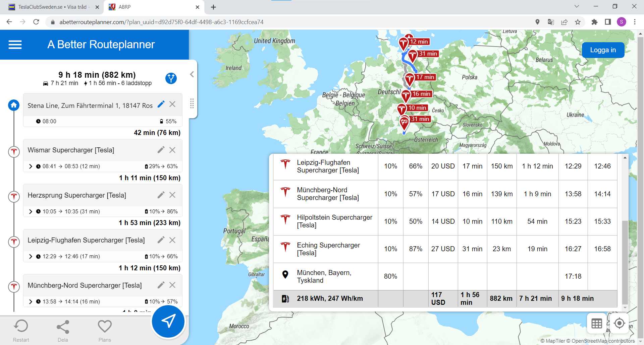Share this page icon
Viewport: 644px width, 345px height.
pyautogui.click(x=564, y=22)
